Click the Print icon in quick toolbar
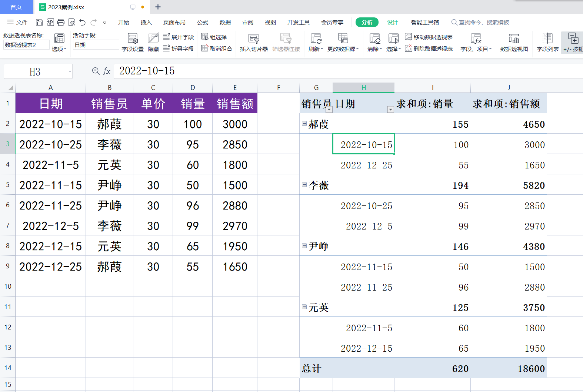Image resolution: width=583 pixels, height=392 pixels. tap(61, 22)
